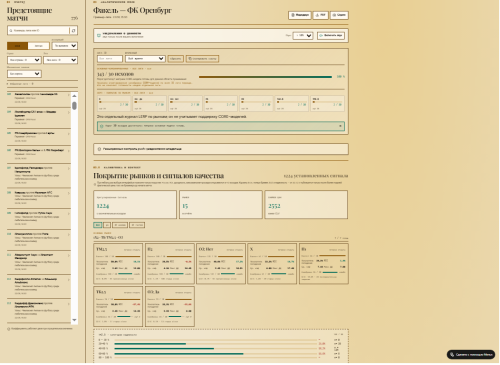Select the active brown segment of the sidebar toggle
500x365 pixels.
coord(17,46)
